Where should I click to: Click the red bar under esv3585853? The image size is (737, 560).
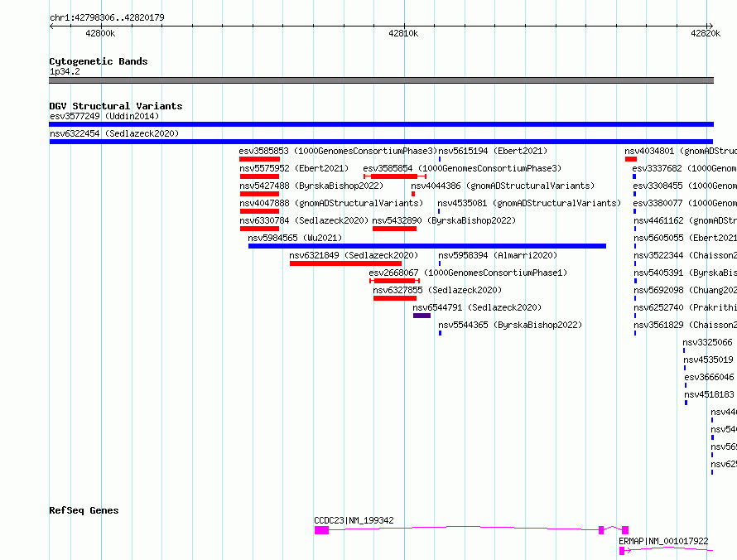259,159
